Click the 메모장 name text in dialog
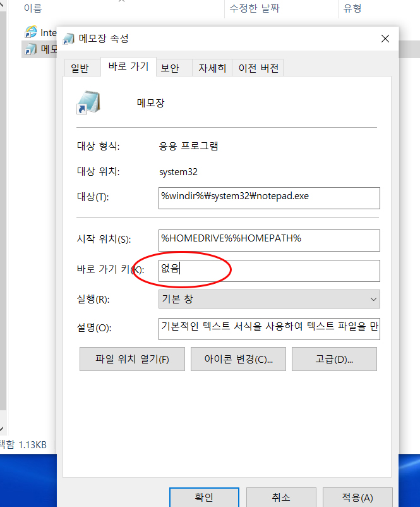Image resolution: width=420 pixels, height=507 pixels. [150, 103]
